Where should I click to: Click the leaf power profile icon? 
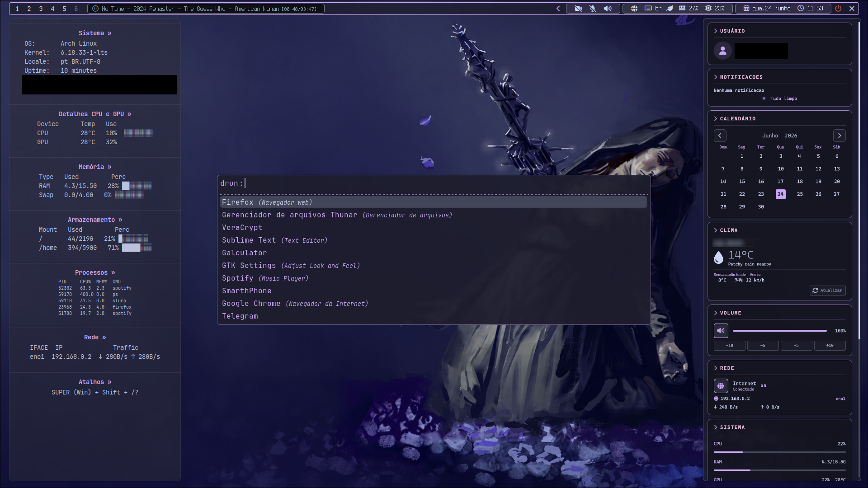coord(670,9)
